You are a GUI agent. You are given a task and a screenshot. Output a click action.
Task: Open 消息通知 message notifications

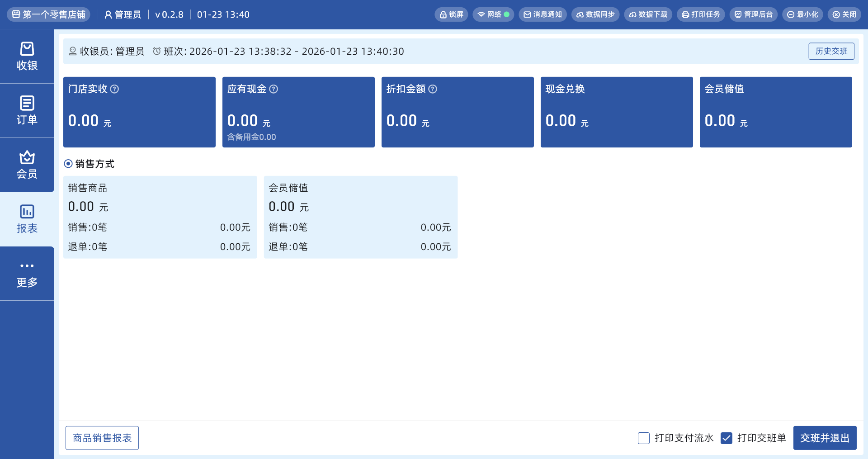542,14
